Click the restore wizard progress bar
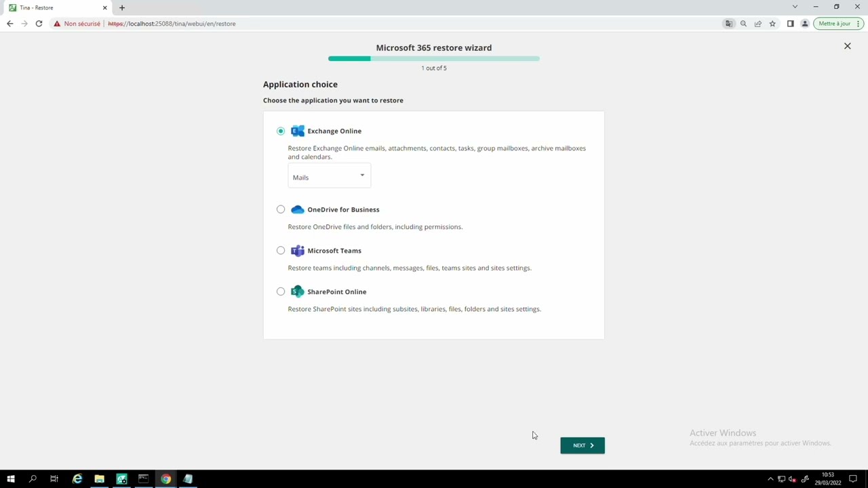The image size is (868, 488). point(434,59)
